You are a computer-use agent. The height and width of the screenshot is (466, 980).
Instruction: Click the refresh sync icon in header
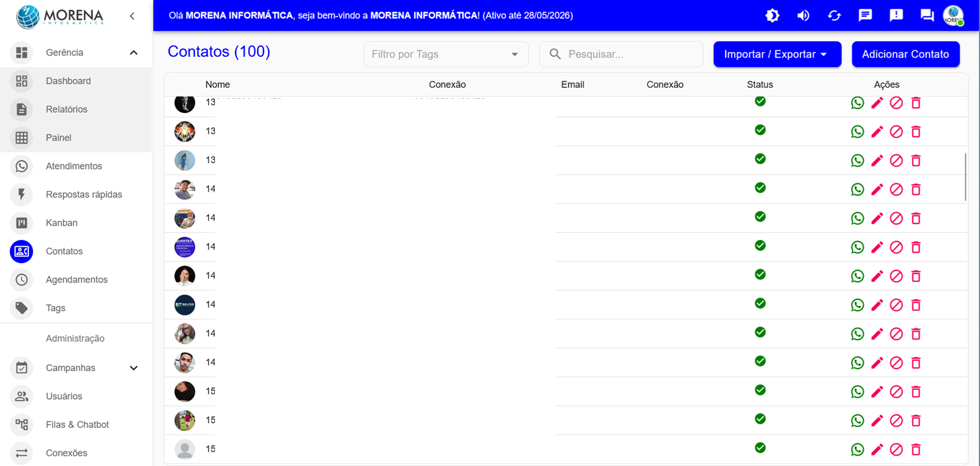pos(834,15)
